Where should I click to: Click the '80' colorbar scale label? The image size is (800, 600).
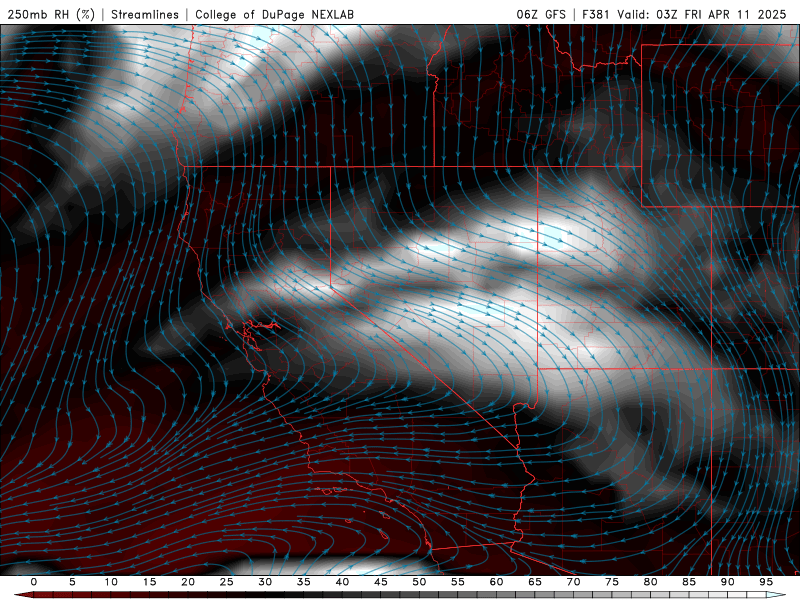click(x=650, y=582)
